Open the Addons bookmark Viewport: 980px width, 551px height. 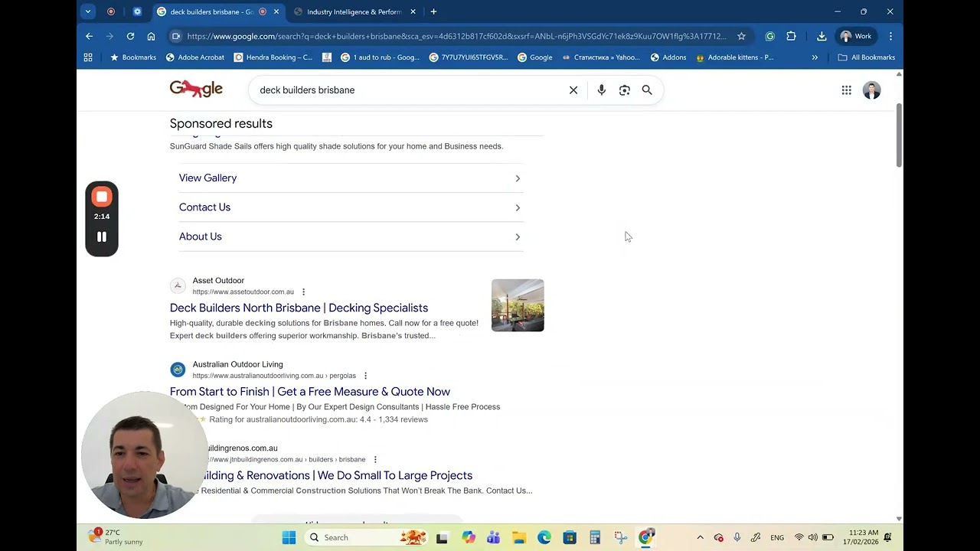click(x=668, y=57)
